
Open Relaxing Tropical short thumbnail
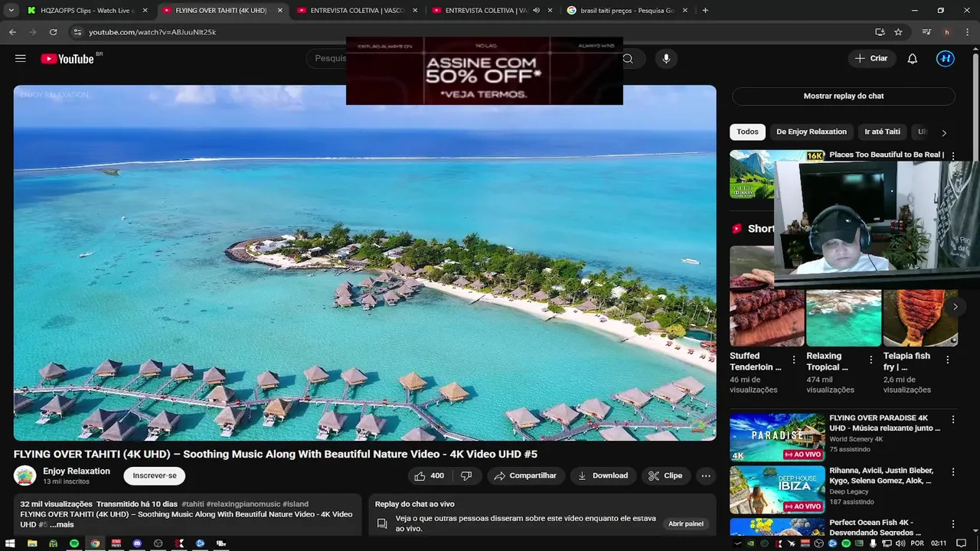844,318
